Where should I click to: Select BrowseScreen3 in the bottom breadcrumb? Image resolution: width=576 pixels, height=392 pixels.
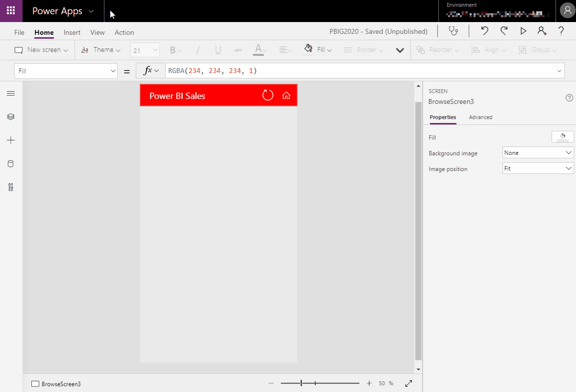point(56,384)
